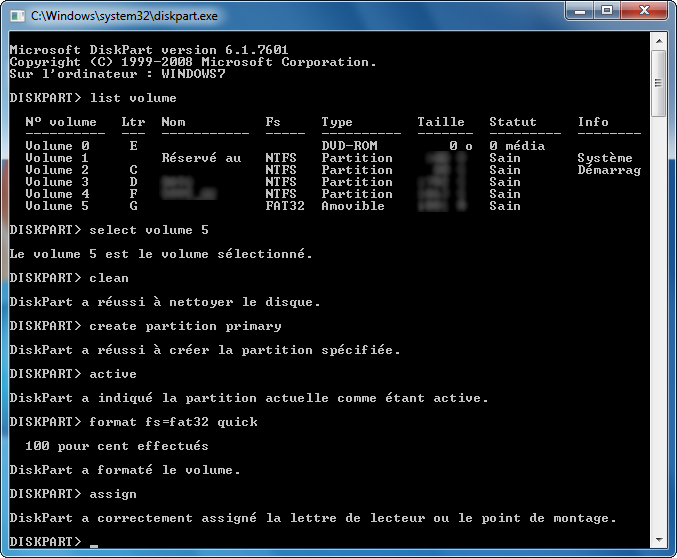
Task: Click the vertical scrollbar thumb
Action: (659, 83)
